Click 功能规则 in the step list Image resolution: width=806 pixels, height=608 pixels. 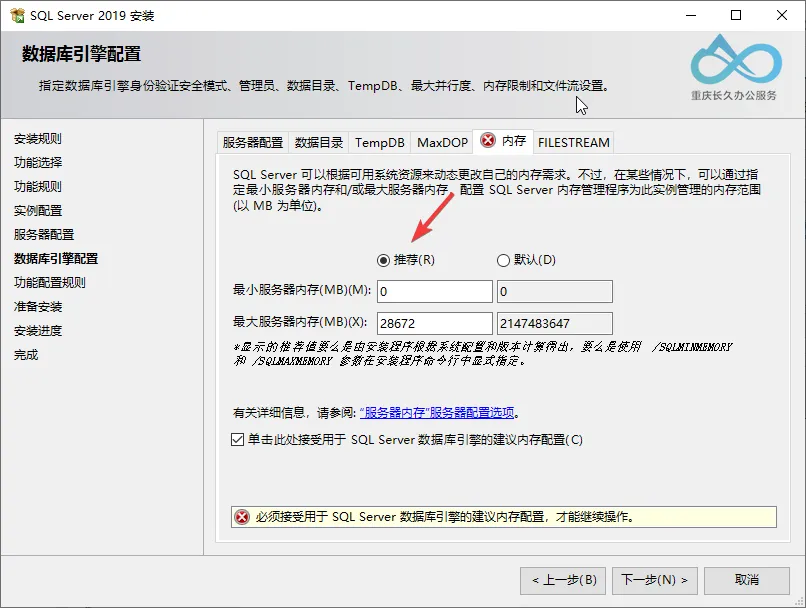click(38, 187)
